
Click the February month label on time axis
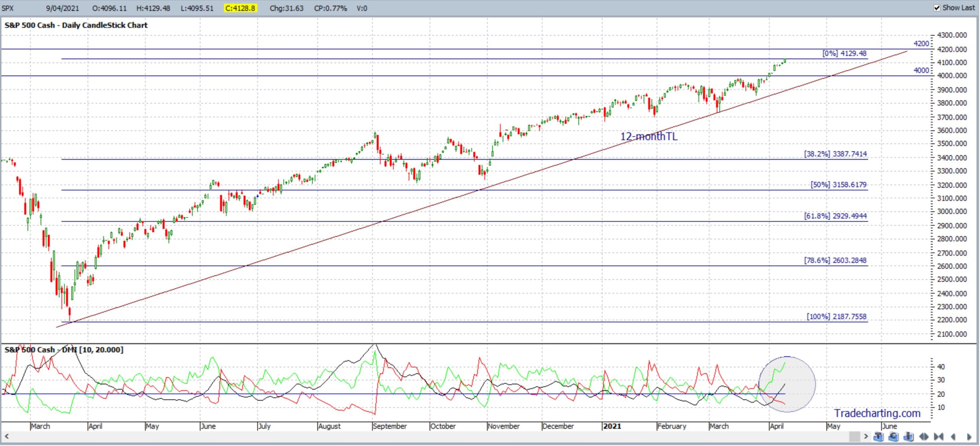pyautogui.click(x=672, y=426)
